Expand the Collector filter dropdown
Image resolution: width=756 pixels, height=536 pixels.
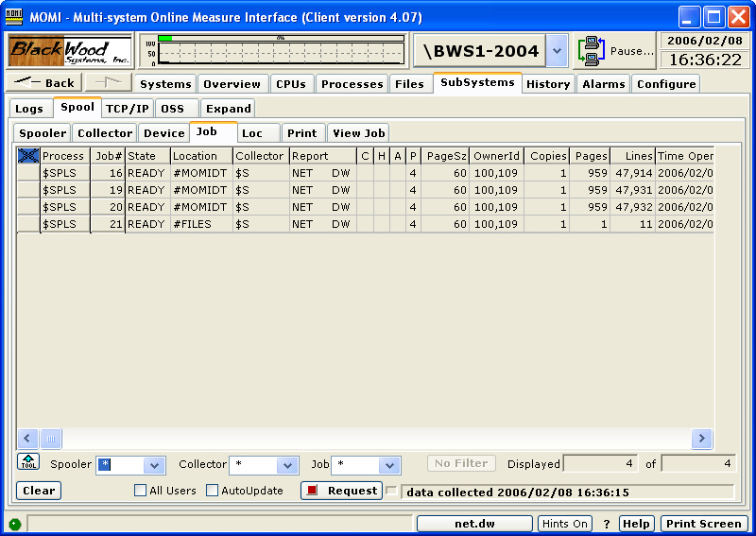coord(287,465)
